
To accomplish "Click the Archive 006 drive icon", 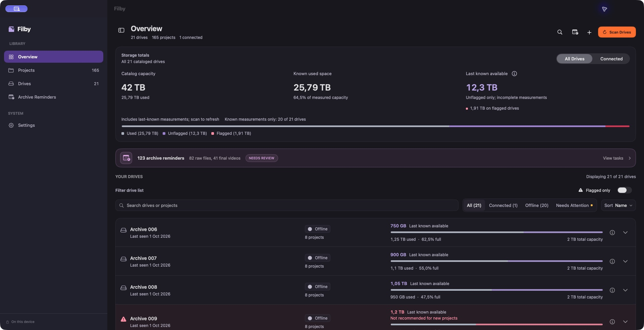I will tap(123, 230).
